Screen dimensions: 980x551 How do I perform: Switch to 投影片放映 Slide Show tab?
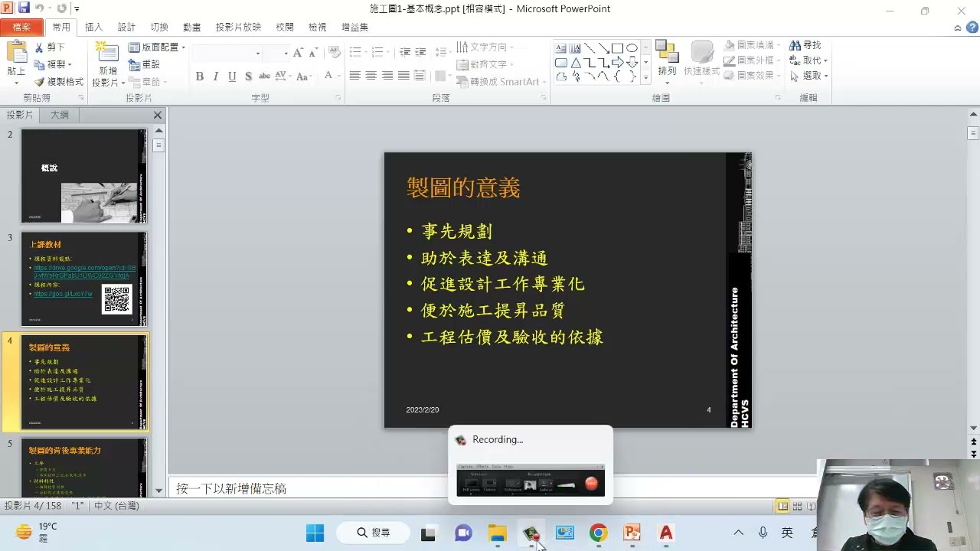238,28
